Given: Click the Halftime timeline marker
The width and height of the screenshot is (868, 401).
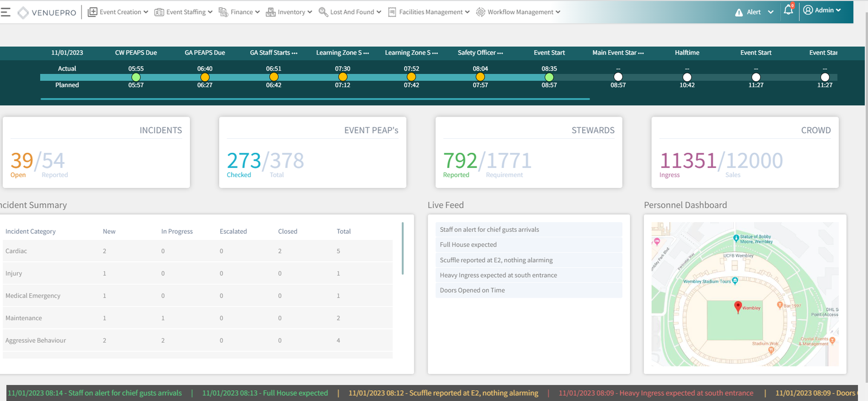Looking at the screenshot, I should (687, 77).
